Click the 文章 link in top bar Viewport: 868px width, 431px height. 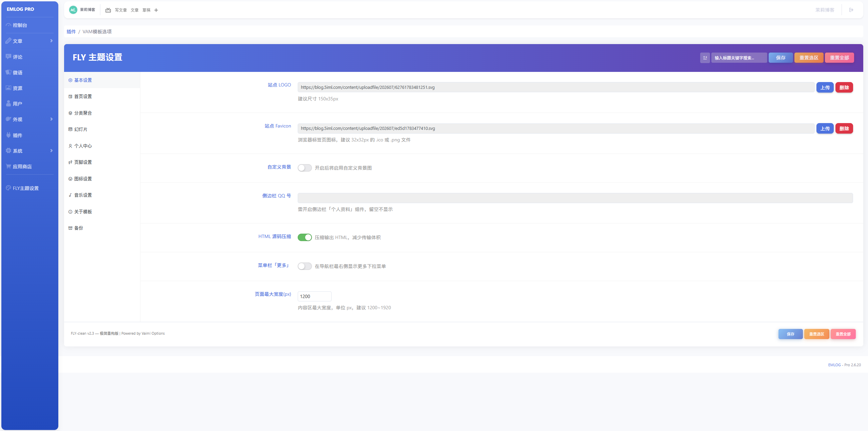pyautogui.click(x=135, y=10)
